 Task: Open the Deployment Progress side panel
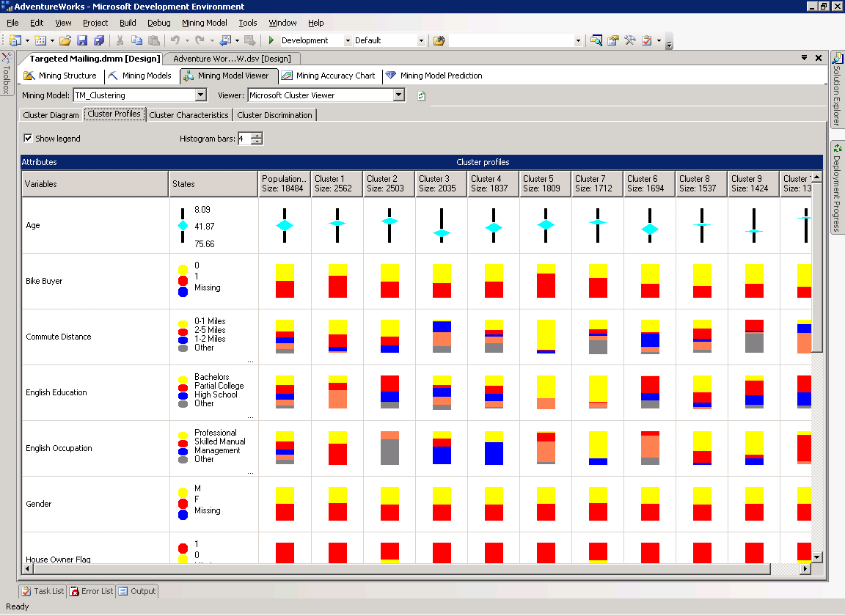coord(837,188)
